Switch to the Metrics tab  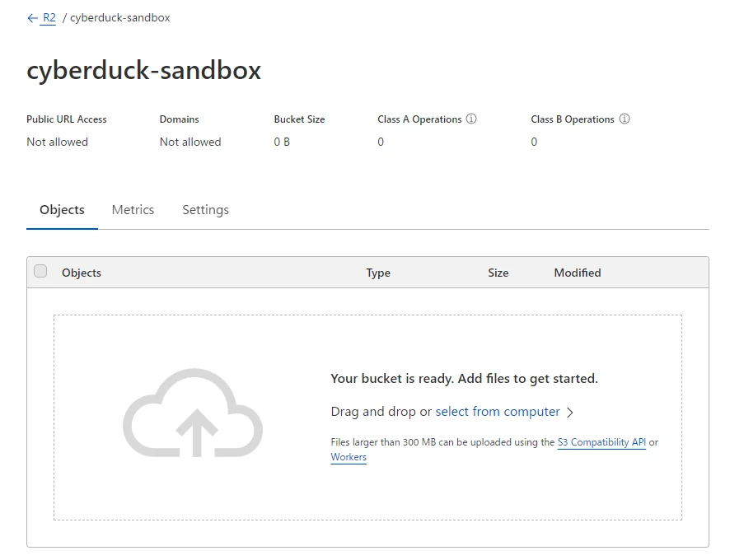click(133, 210)
